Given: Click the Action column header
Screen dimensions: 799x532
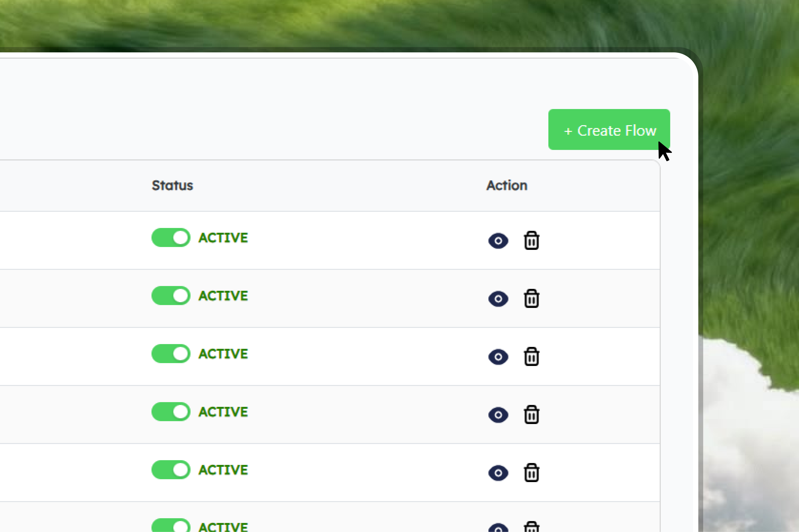Looking at the screenshot, I should point(507,186).
